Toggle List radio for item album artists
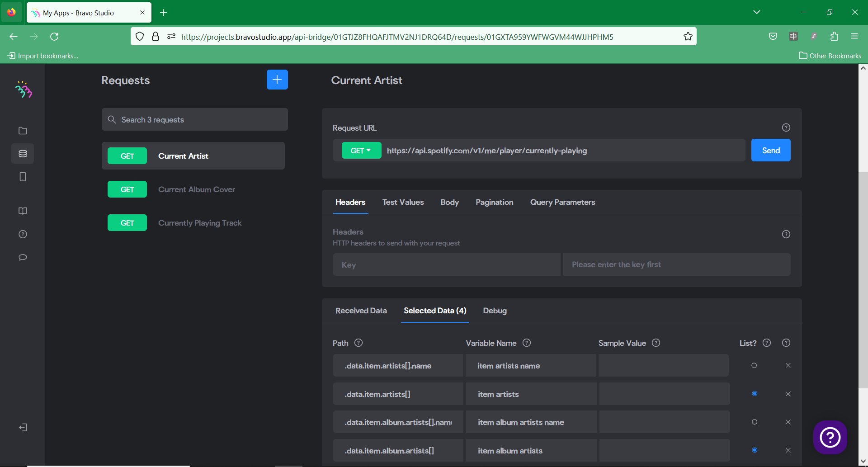The width and height of the screenshot is (868, 467). pos(755,450)
